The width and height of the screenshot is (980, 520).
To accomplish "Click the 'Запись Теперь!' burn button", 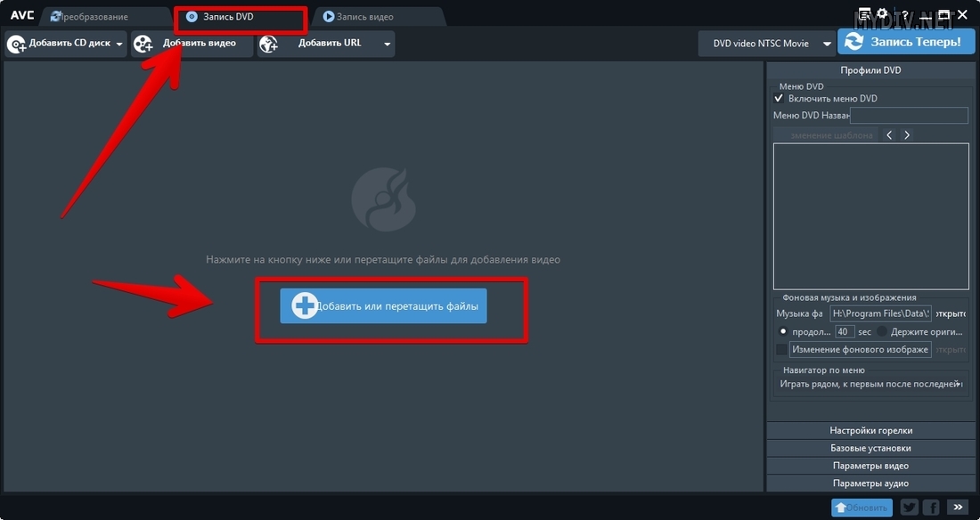I will coord(905,42).
